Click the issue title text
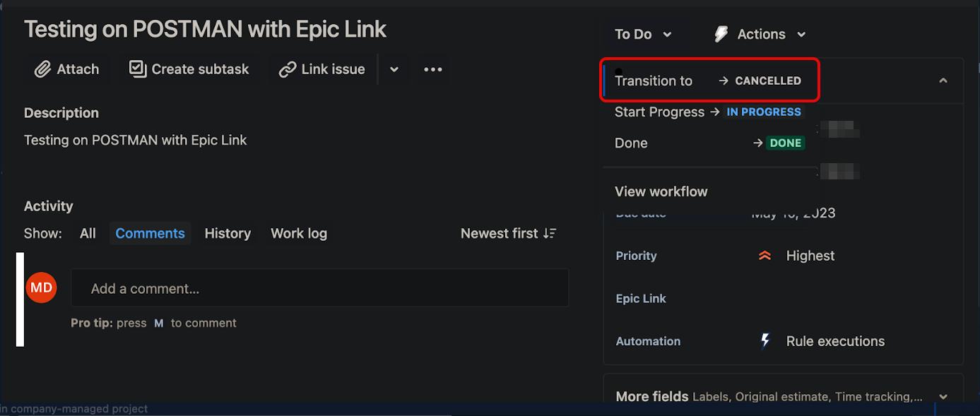This screenshot has height=416, width=980. (205, 29)
